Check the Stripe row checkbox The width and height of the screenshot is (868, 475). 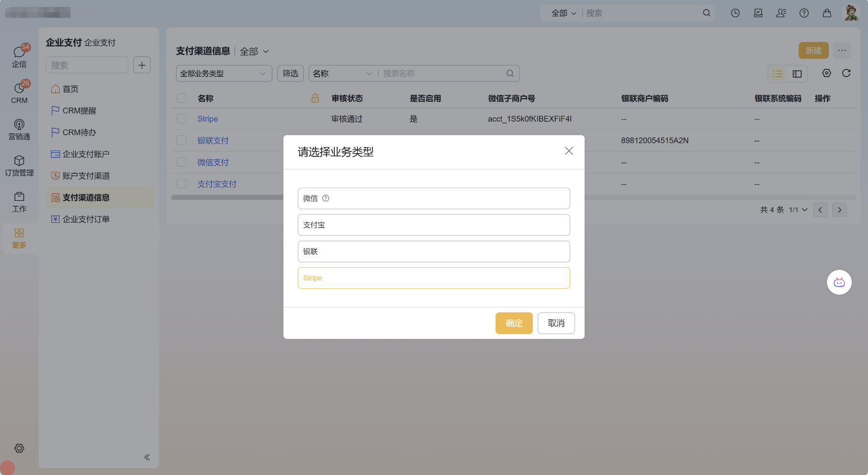point(181,119)
